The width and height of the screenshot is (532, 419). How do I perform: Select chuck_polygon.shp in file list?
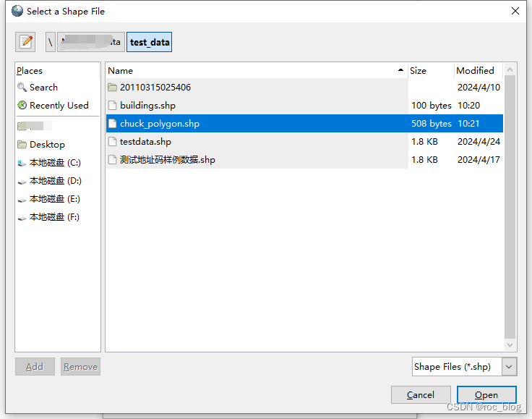coord(304,123)
